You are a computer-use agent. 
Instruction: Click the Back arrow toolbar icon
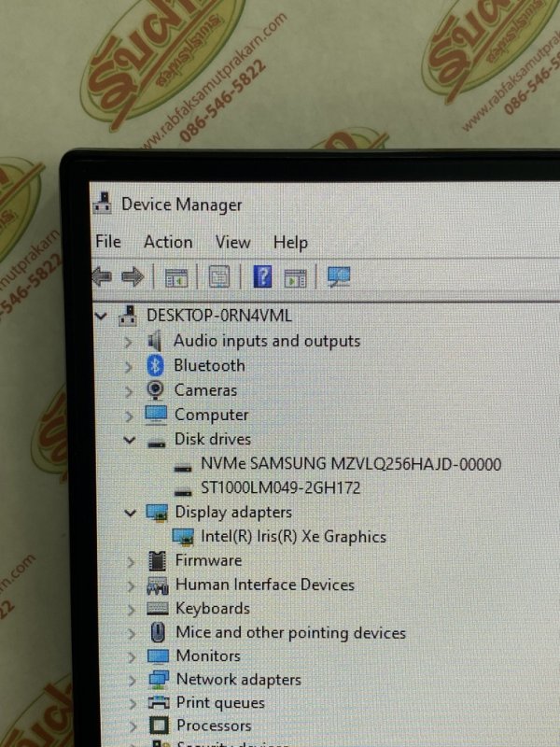(102, 276)
